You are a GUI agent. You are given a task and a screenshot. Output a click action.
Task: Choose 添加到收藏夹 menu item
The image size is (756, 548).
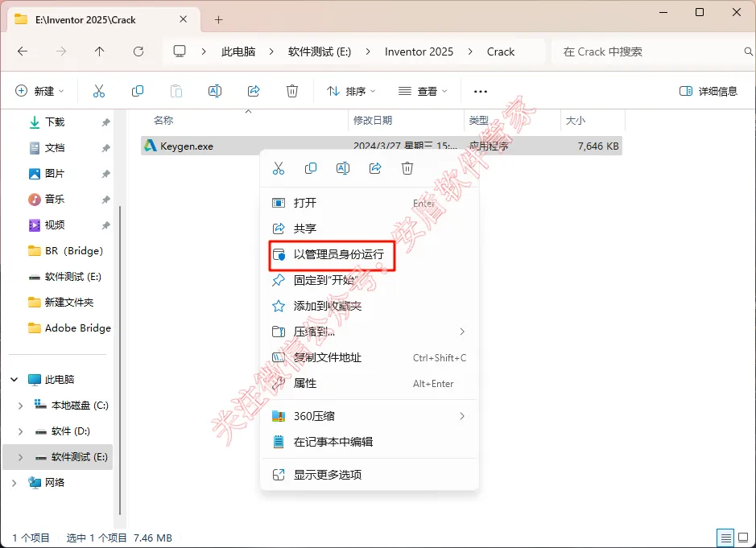pyautogui.click(x=370, y=306)
